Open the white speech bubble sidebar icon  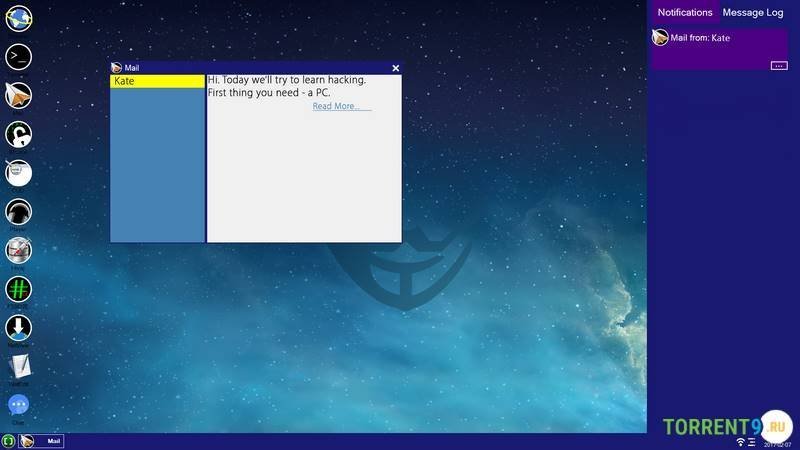tap(19, 173)
